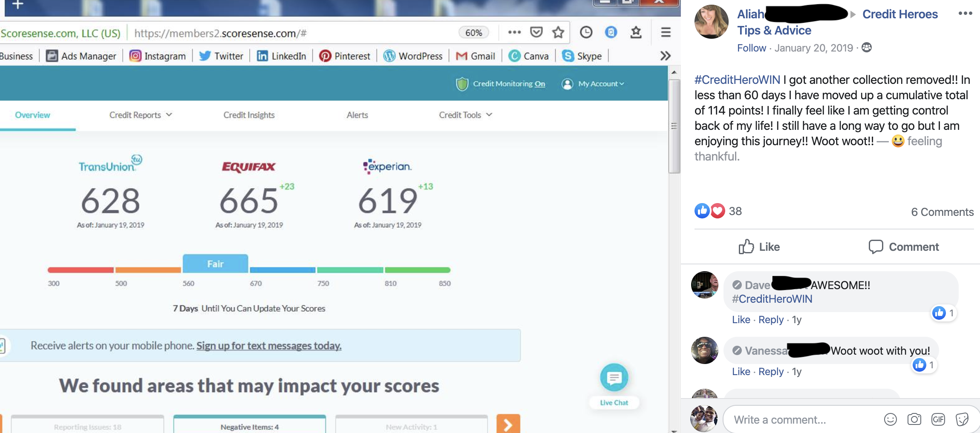
Task: Open the browser hamburger menu
Action: coord(666,32)
